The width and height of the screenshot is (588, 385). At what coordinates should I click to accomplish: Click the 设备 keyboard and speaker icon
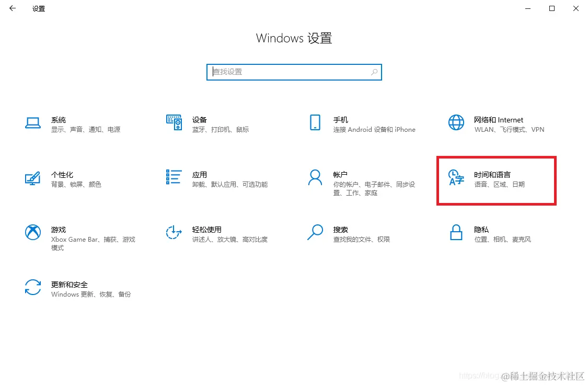tap(174, 122)
